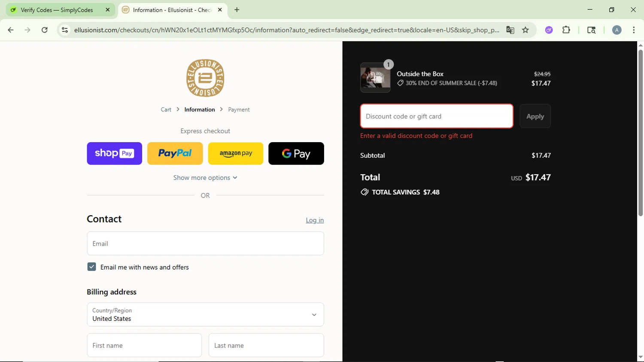Open a new browser tab
Viewport: 644px width, 362px height.
[x=237, y=10]
